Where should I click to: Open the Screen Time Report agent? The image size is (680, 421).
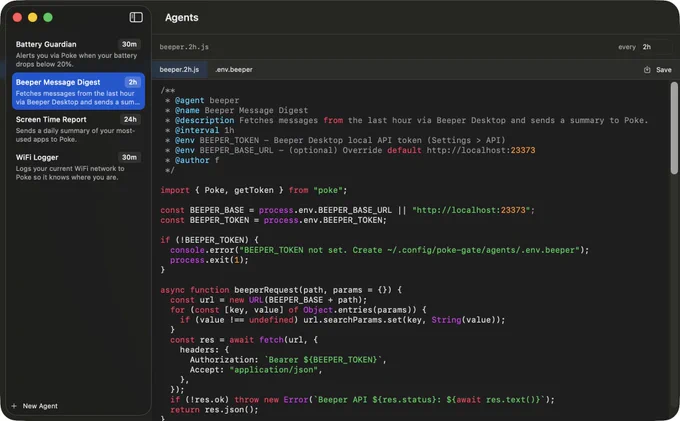tap(78, 129)
